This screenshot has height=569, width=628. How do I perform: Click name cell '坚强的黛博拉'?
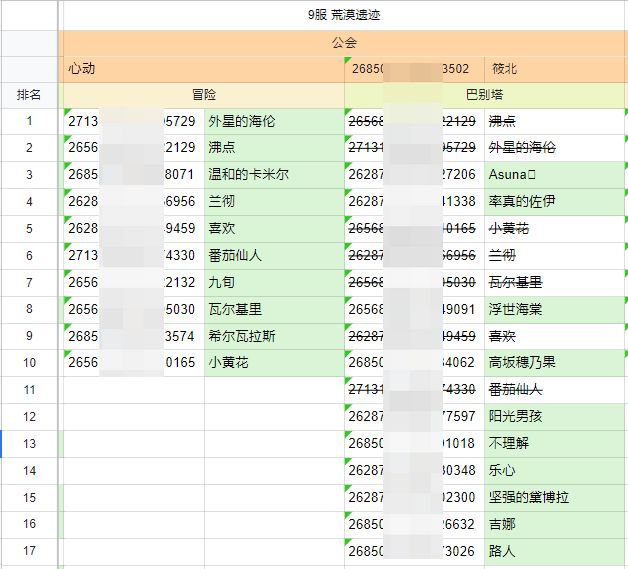554,498
